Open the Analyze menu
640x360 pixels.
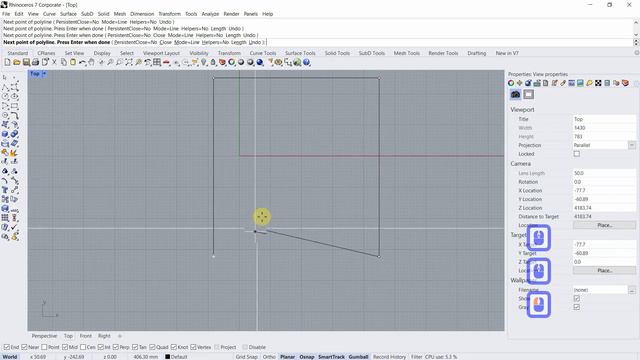tap(210, 14)
